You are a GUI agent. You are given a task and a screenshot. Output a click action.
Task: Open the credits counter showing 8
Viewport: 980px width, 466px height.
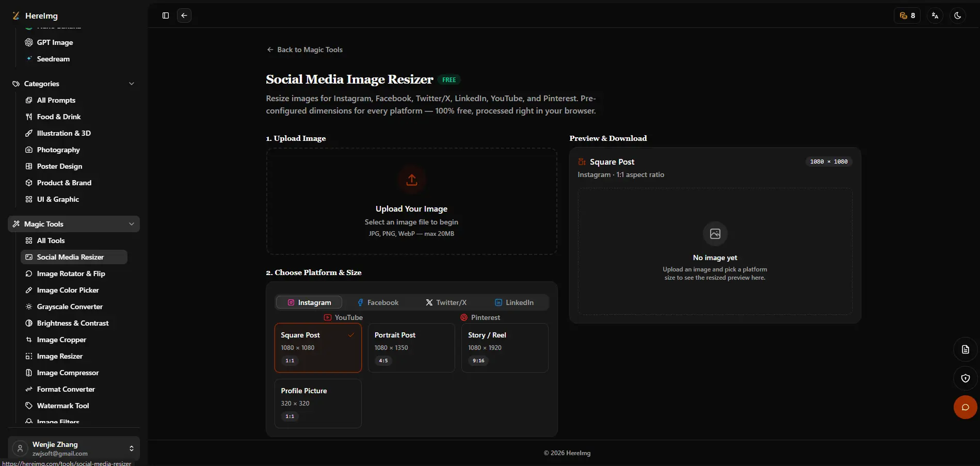(x=907, y=15)
